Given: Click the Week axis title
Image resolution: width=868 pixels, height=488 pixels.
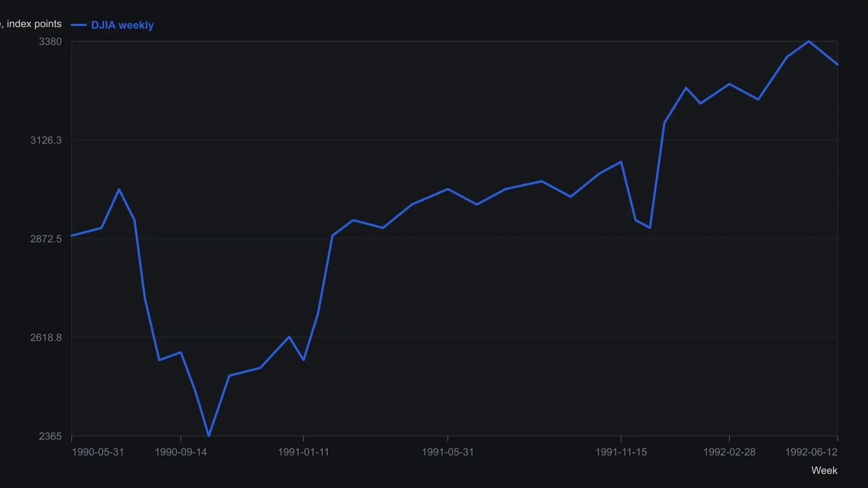Looking at the screenshot, I should pos(824,471).
